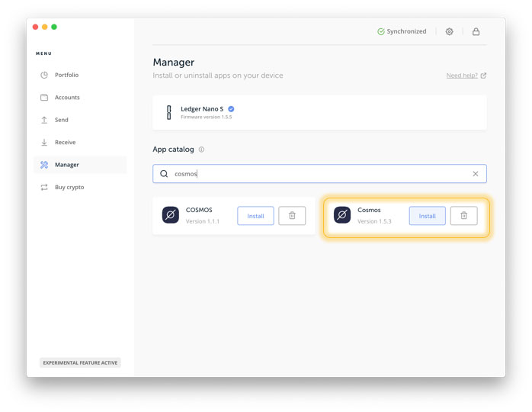Click the Ledger Nano S device icon
The image size is (532, 412).
point(168,112)
